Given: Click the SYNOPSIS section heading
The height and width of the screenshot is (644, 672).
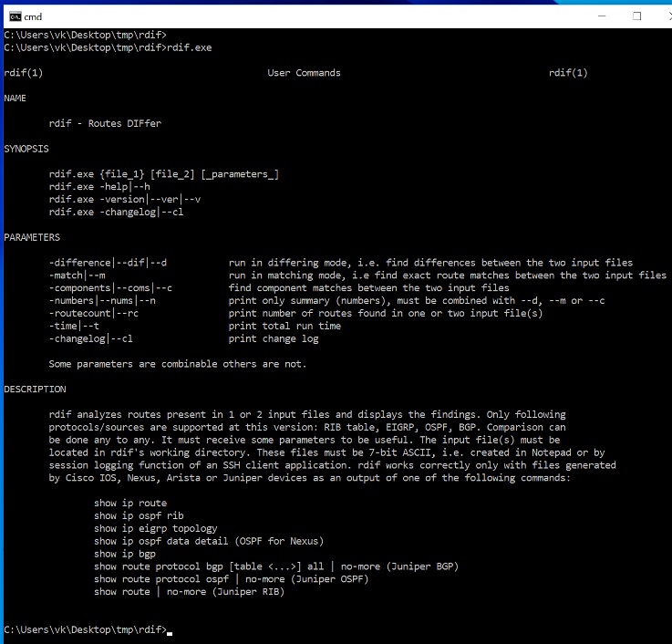Looking at the screenshot, I should (26, 149).
